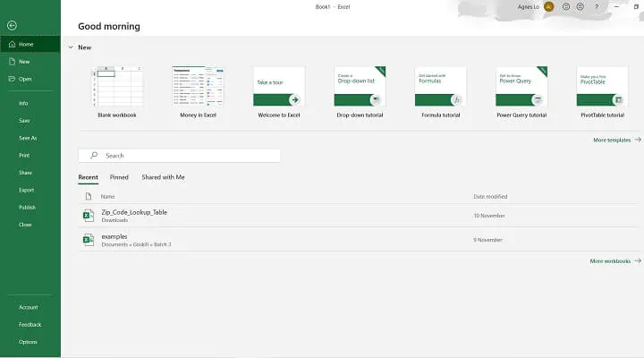Open the examples workbook name

pyautogui.click(x=114, y=236)
